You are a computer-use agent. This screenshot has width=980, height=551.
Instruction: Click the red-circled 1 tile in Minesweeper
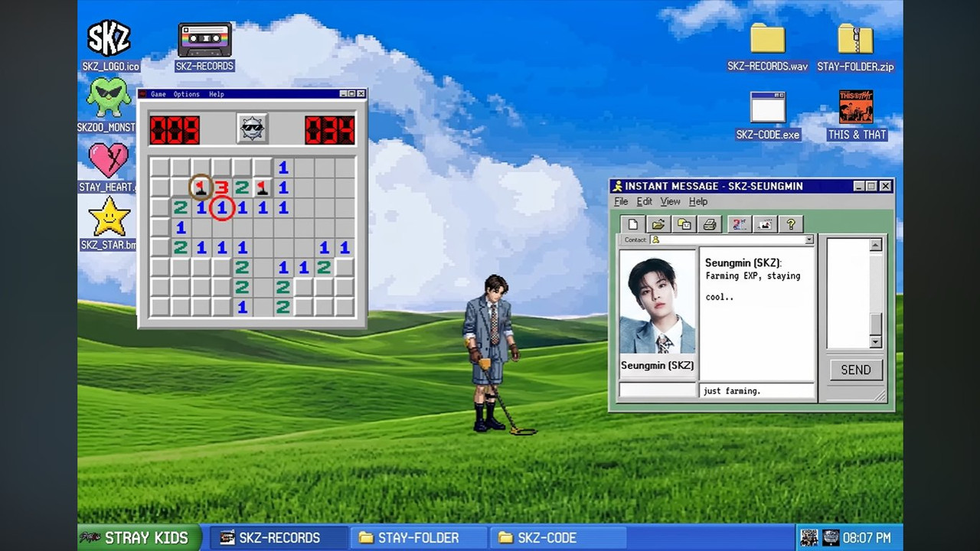coord(221,207)
